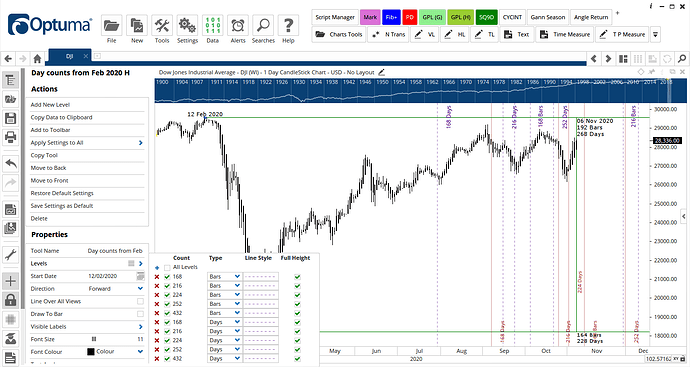Screen dimensions: 690x367
Task: Switch to the DJI tab
Action: tap(69, 56)
